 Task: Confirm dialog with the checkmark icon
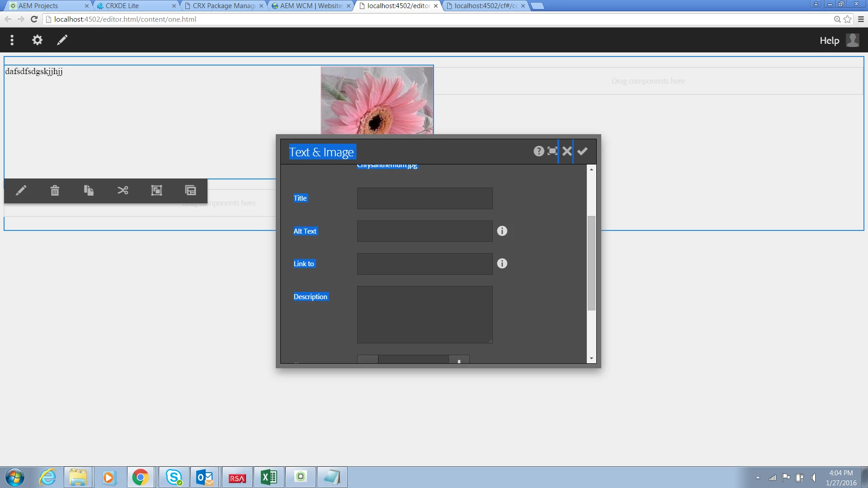(x=582, y=151)
